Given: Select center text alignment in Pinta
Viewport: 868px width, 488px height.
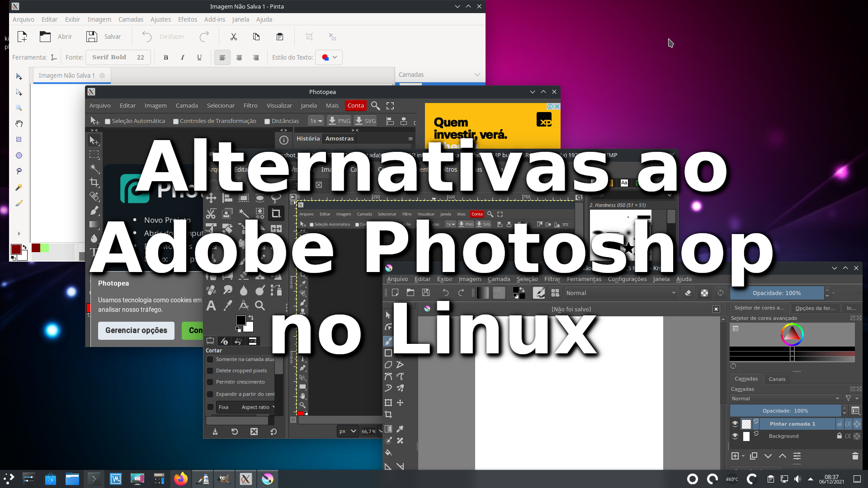Looking at the screenshot, I should tap(239, 57).
